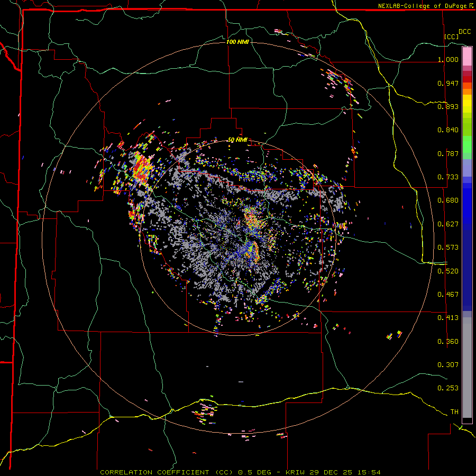Select the 0.893 legend value

pos(448,106)
